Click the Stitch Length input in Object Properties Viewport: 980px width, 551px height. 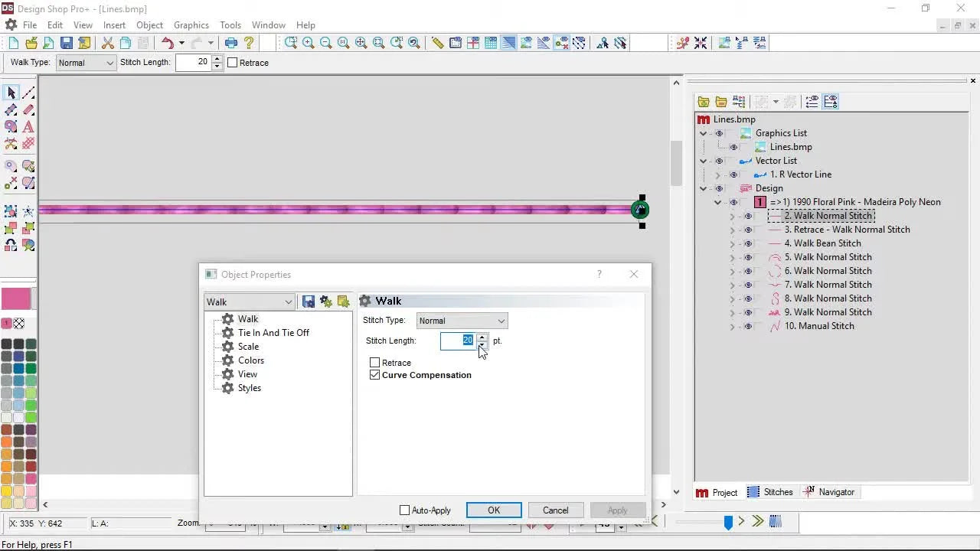click(x=458, y=341)
